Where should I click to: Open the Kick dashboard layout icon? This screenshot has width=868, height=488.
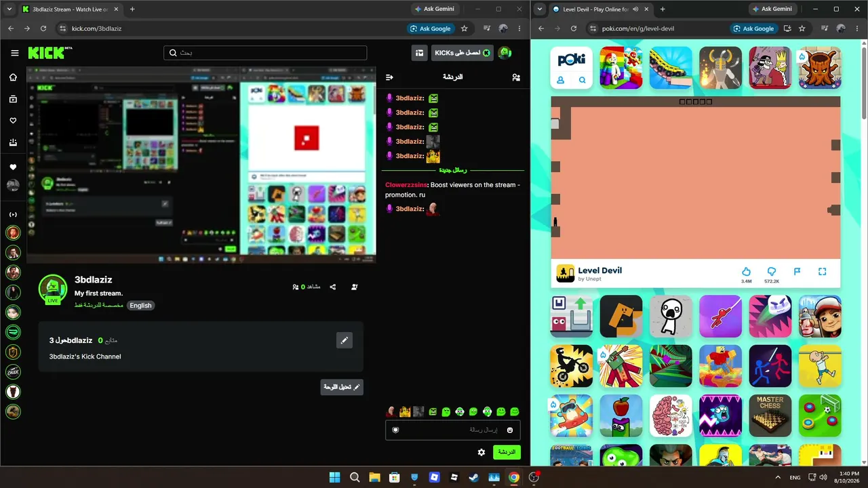420,53
